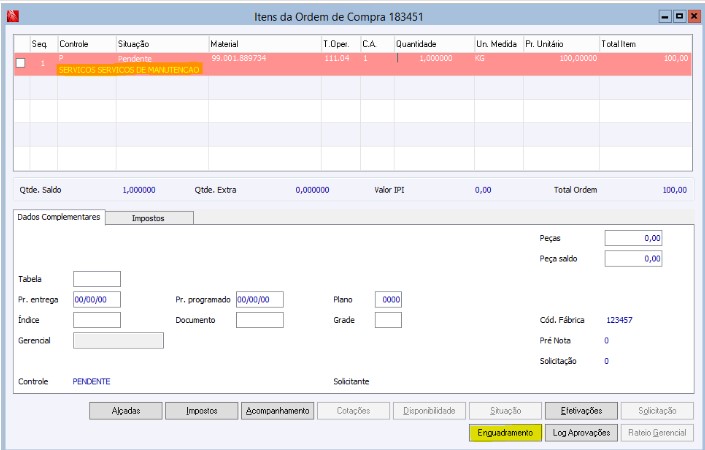Click the Cotações button
The height and width of the screenshot is (450, 705).
(x=353, y=410)
